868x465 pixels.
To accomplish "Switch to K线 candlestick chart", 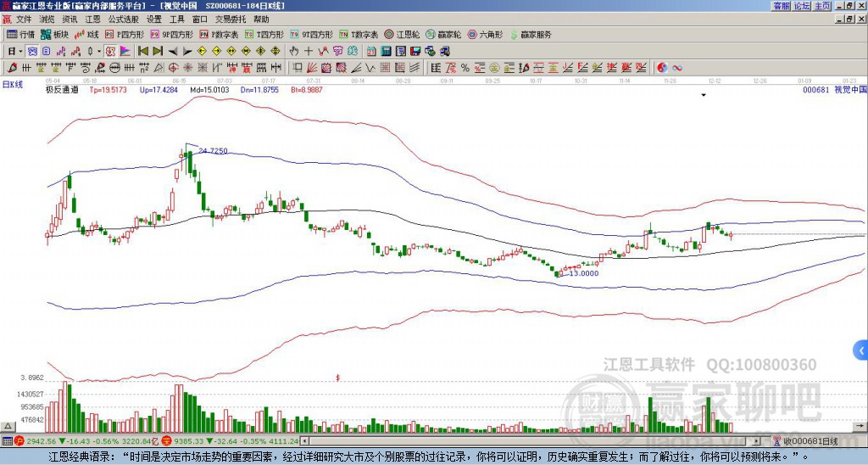I will pyautogui.click(x=86, y=34).
